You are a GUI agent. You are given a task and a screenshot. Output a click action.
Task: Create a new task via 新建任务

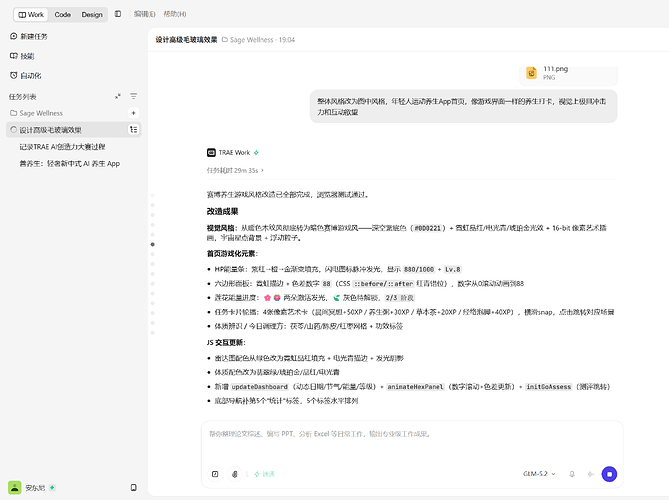(29, 36)
